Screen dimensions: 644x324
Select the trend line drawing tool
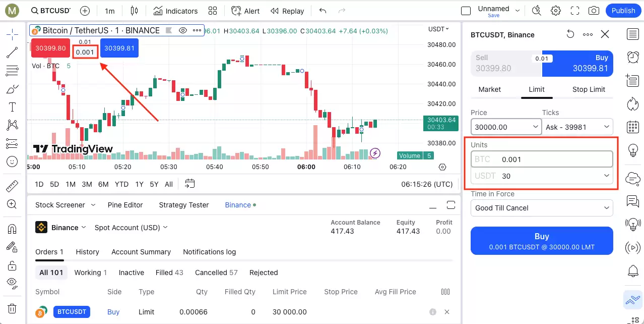(x=12, y=52)
